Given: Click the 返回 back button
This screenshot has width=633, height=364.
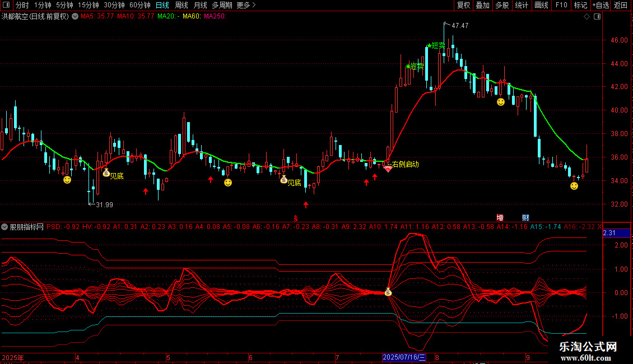Looking at the screenshot, I should point(621,5).
